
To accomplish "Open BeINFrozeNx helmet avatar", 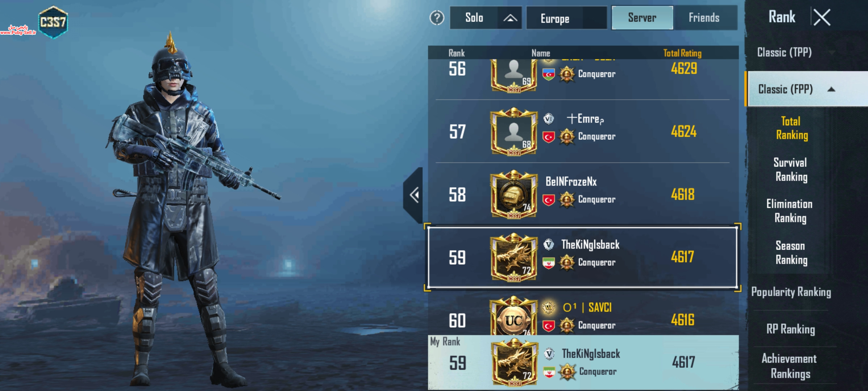I will (514, 194).
